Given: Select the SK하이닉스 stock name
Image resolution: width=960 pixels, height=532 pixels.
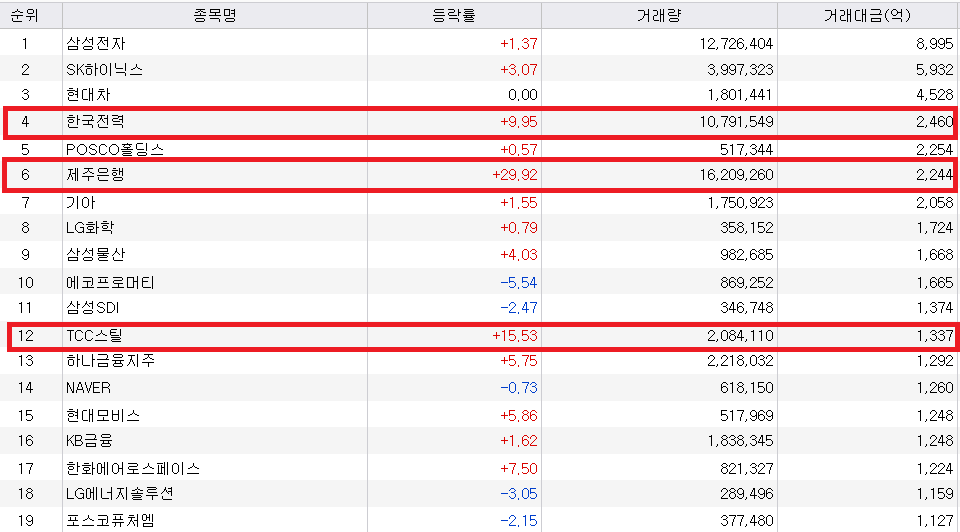Looking at the screenshot, I should (x=105, y=70).
